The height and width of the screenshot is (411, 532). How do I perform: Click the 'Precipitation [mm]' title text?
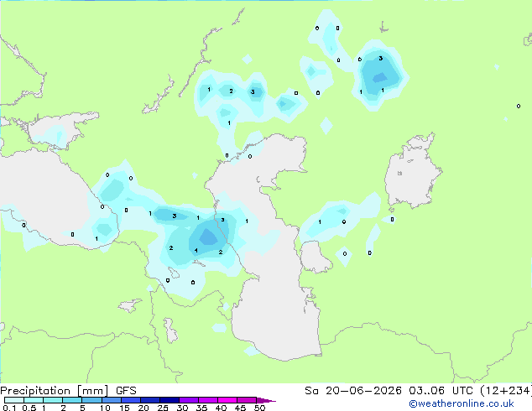point(55,391)
